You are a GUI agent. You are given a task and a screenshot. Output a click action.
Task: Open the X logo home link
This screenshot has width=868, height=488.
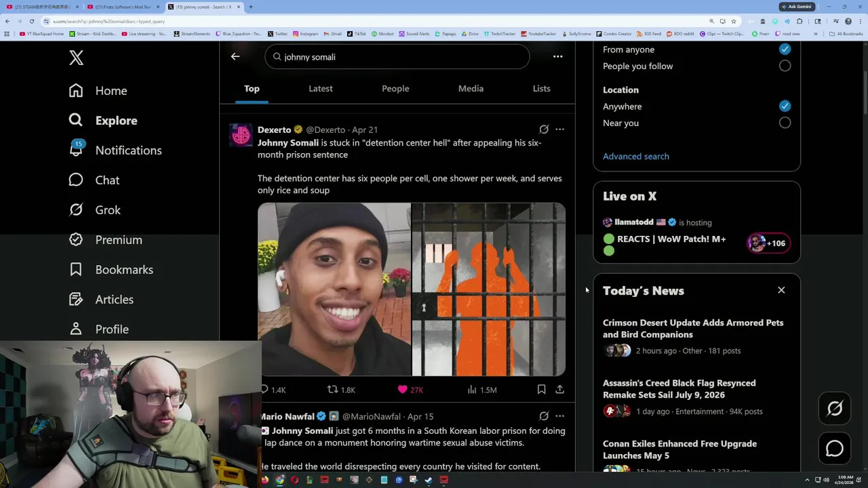click(76, 58)
